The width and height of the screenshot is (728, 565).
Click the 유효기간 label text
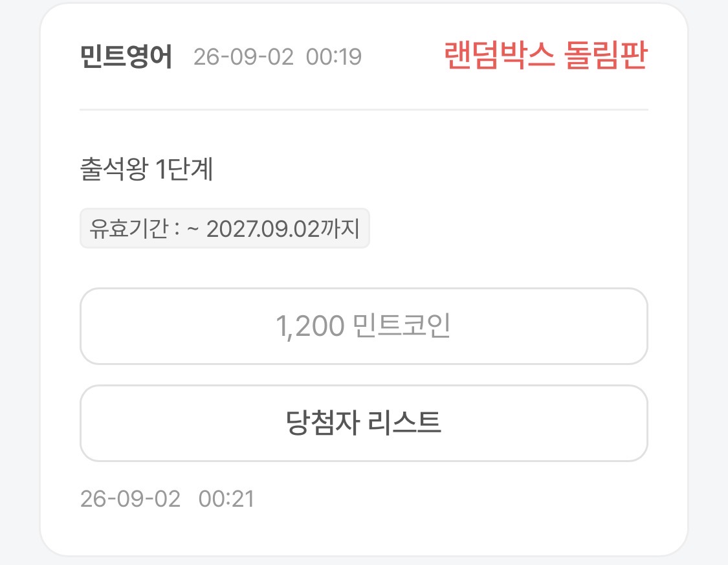[129, 228]
